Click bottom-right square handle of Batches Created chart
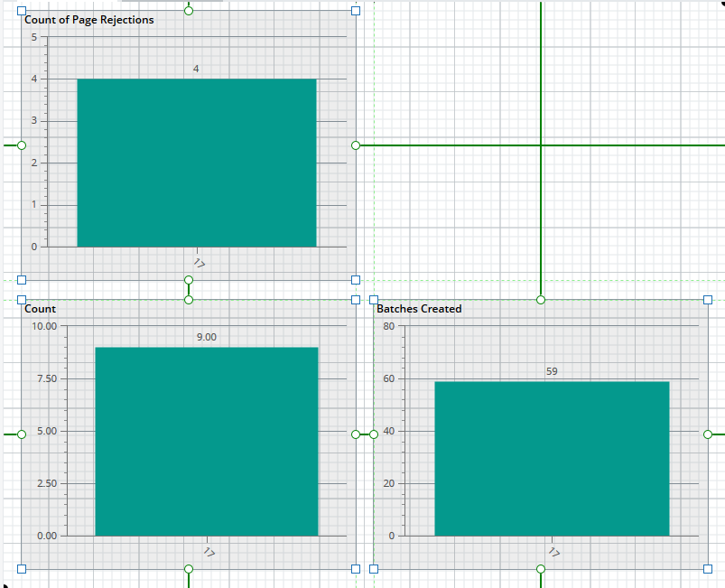Screen dimensions: 725x588 click(x=708, y=568)
